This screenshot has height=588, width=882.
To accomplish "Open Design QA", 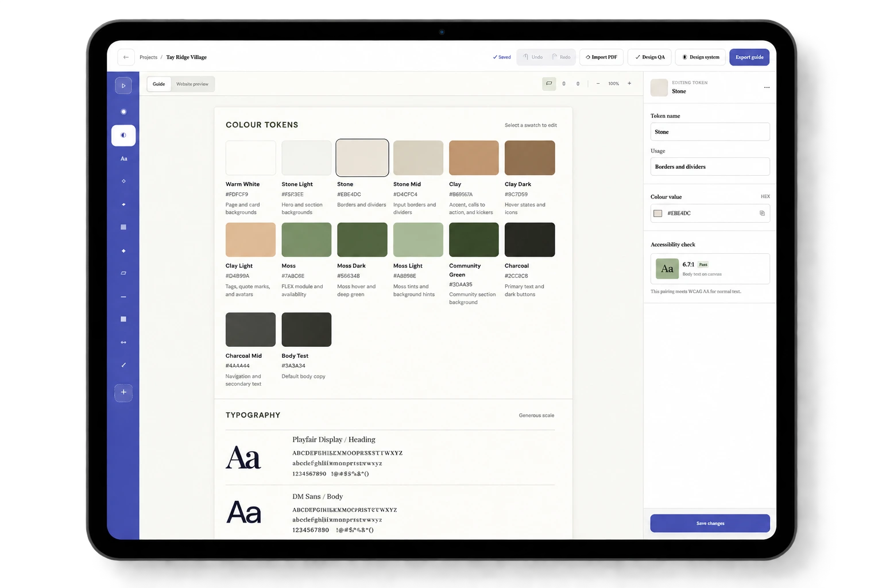I will click(649, 57).
